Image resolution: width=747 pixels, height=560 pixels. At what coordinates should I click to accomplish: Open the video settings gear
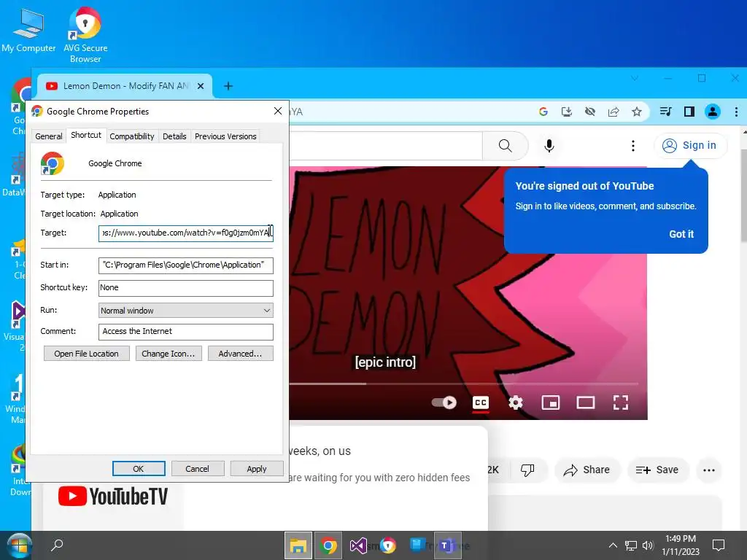coord(516,402)
